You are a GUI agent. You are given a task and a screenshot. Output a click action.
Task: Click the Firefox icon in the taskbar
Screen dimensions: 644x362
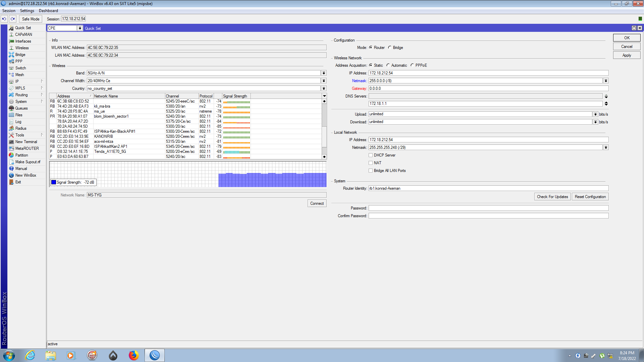[x=133, y=355]
